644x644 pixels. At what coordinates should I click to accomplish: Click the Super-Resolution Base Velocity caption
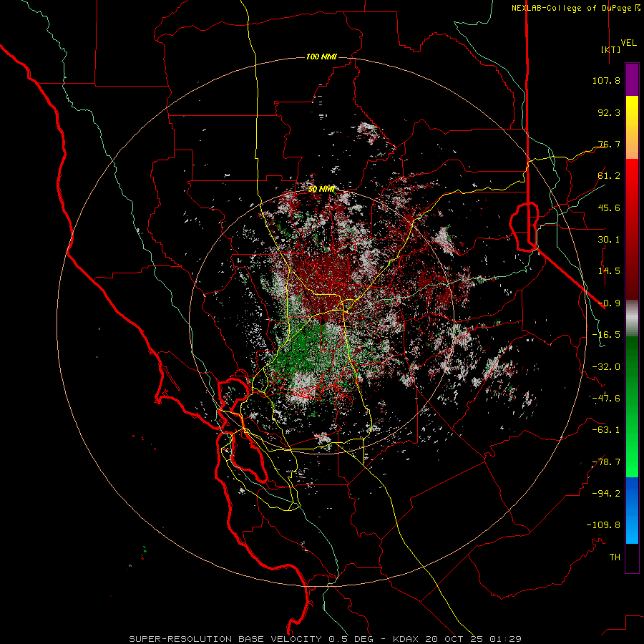tap(326, 639)
